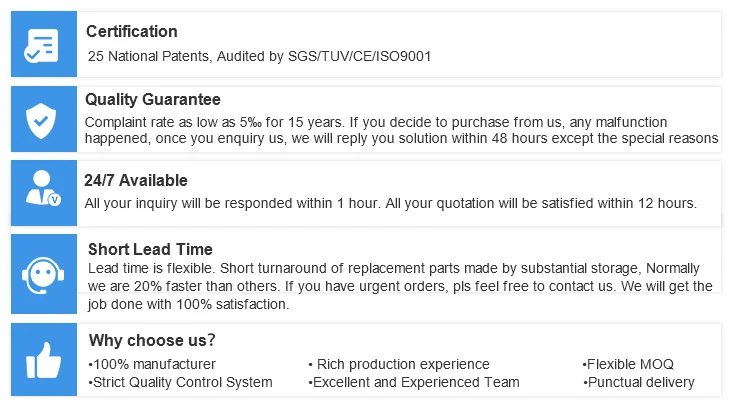The image size is (732, 409).
Task: Click the Short Lead Time headset icon
Action: pos(42,272)
